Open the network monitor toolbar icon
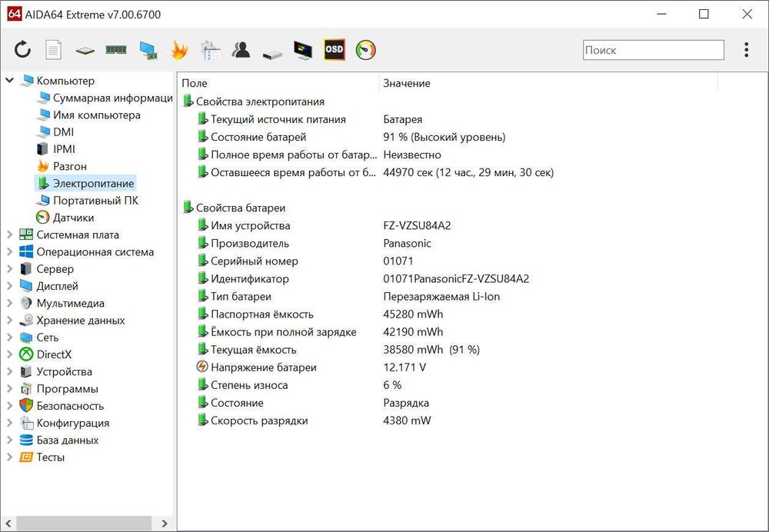 [148, 50]
